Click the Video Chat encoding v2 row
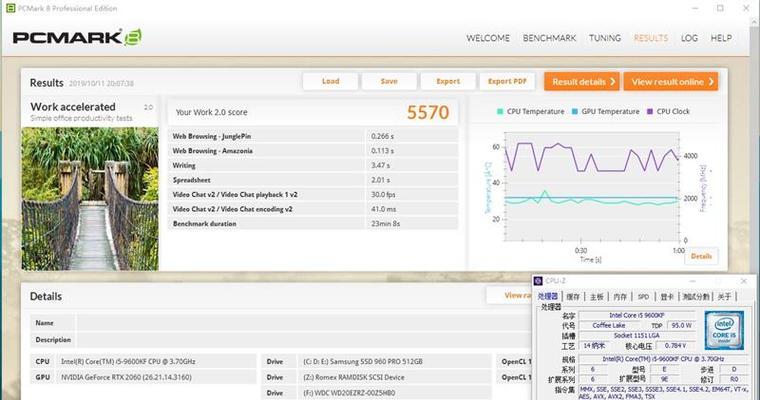The image size is (760, 400). click(313, 209)
